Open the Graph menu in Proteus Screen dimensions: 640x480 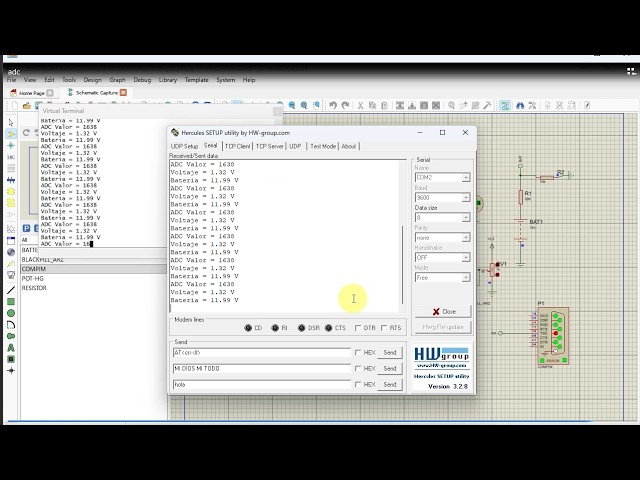(x=118, y=80)
